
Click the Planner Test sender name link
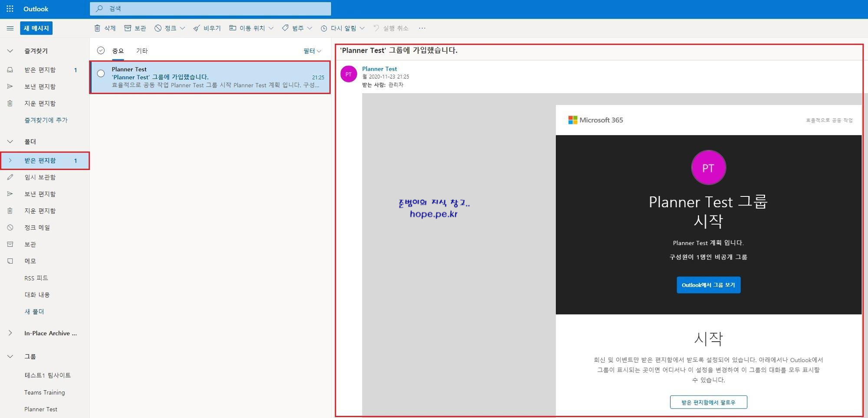379,69
